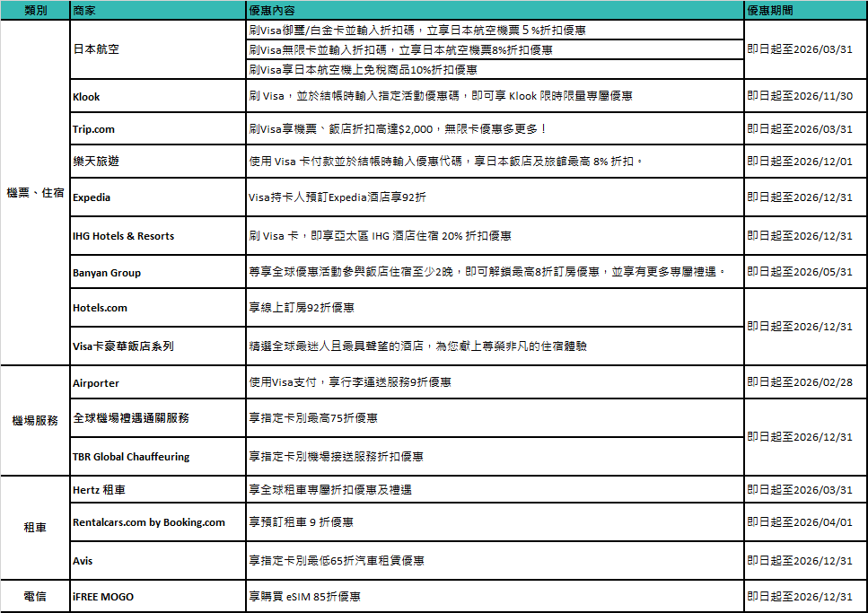Select the iFREE MOGO merchant cell
Screen dimensions: 868x613
(x=103, y=597)
